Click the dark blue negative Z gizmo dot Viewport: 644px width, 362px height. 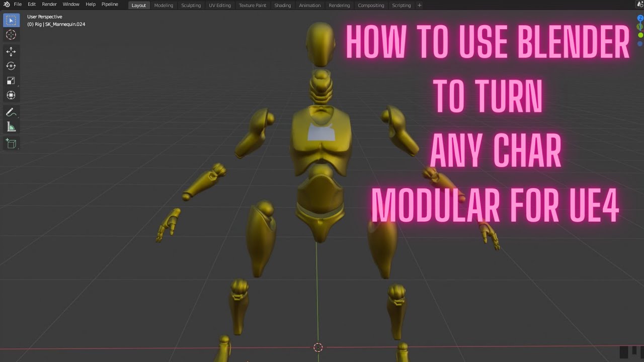(x=640, y=44)
